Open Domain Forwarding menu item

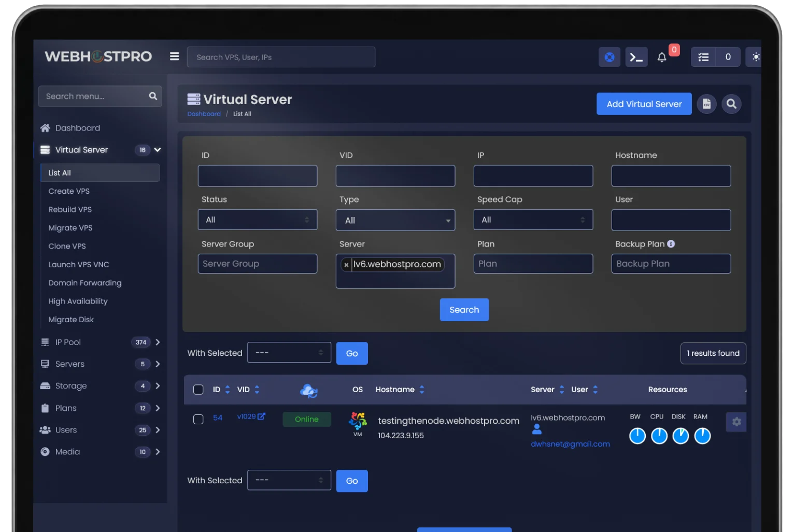pyautogui.click(x=85, y=283)
